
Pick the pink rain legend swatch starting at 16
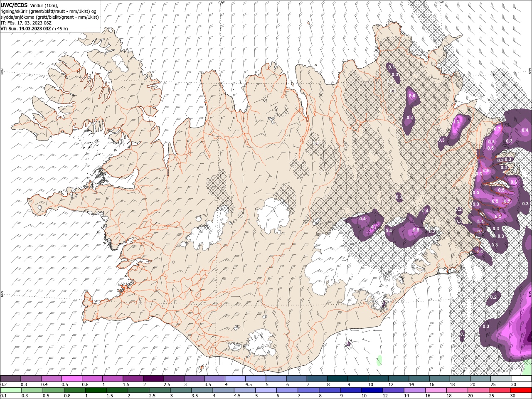(x=436, y=390)
